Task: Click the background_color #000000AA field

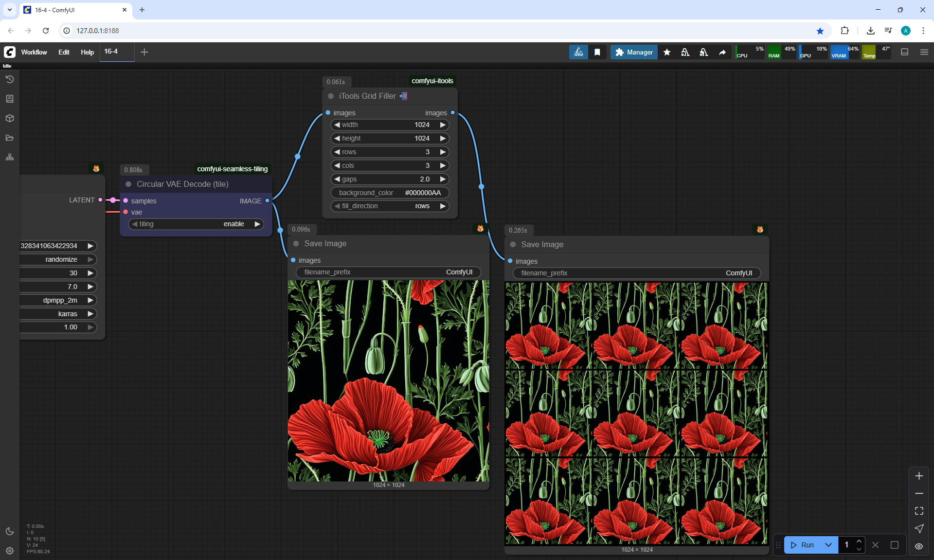Action: 390,193
